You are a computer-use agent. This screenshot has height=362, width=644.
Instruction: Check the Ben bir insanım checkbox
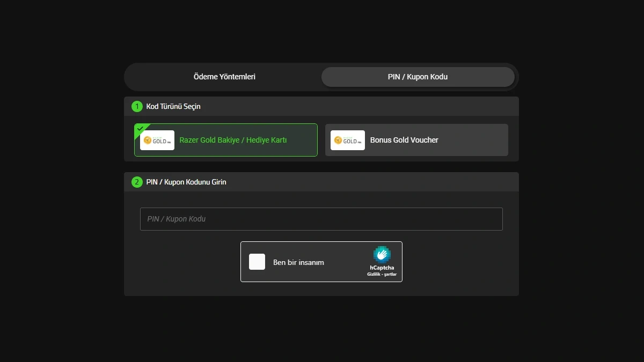(x=257, y=262)
